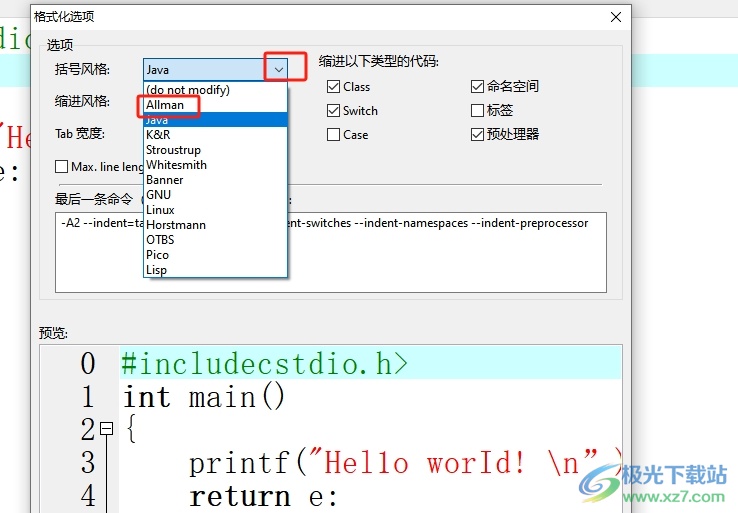Collapse the code fold marker in preview
Viewport: 738px width, 513px height.
click(x=106, y=429)
